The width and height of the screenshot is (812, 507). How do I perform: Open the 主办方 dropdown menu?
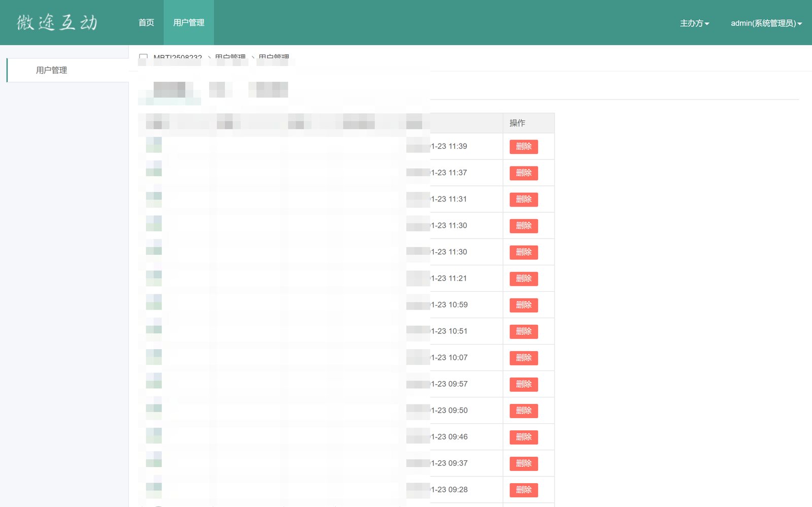pyautogui.click(x=694, y=23)
